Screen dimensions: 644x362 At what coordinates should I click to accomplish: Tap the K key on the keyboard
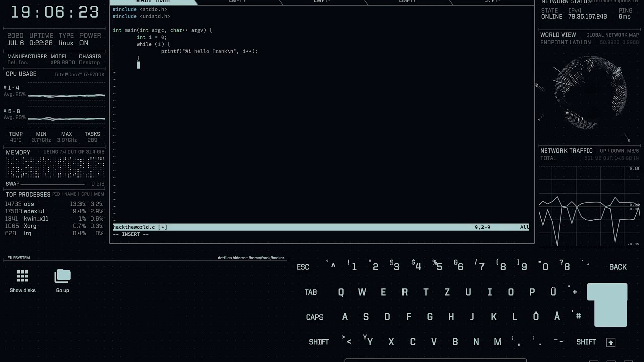point(494,317)
